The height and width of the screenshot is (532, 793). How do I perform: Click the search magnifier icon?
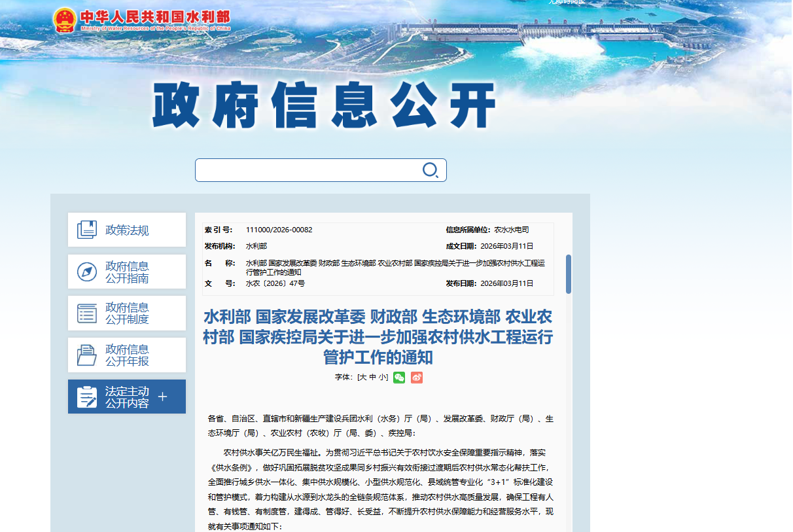pos(430,170)
